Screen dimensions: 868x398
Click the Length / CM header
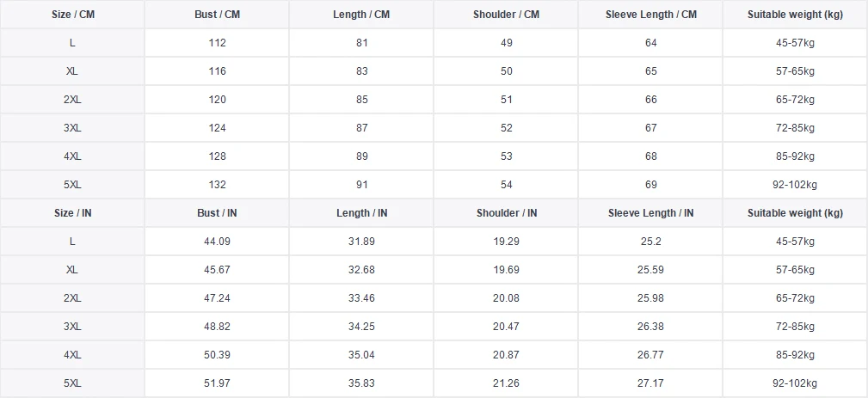tap(361, 15)
